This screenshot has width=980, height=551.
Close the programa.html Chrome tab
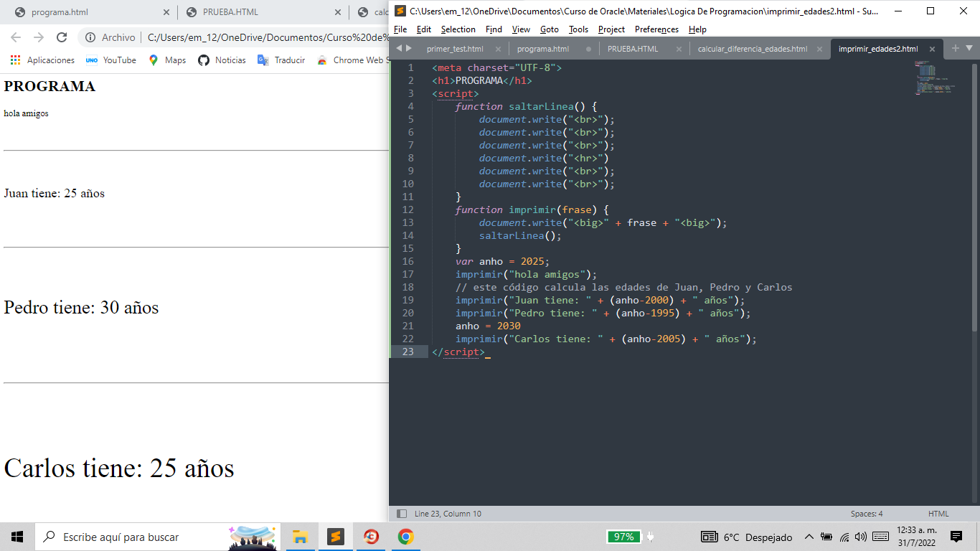tap(167, 12)
